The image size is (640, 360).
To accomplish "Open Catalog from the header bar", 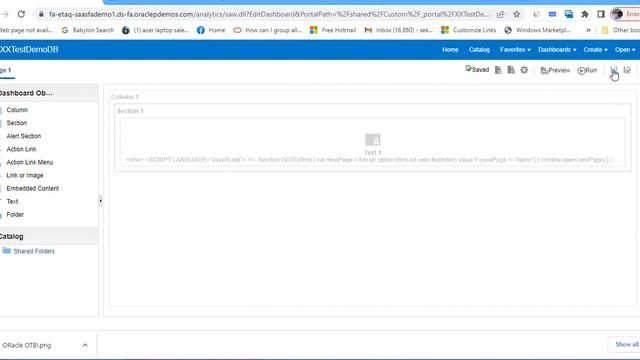I will pyautogui.click(x=479, y=49).
